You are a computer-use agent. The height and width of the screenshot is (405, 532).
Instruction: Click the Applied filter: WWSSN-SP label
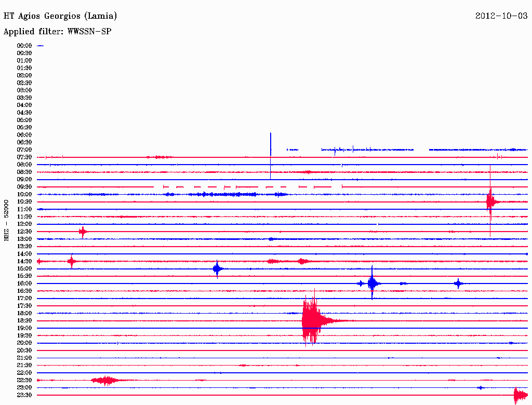coord(57,32)
